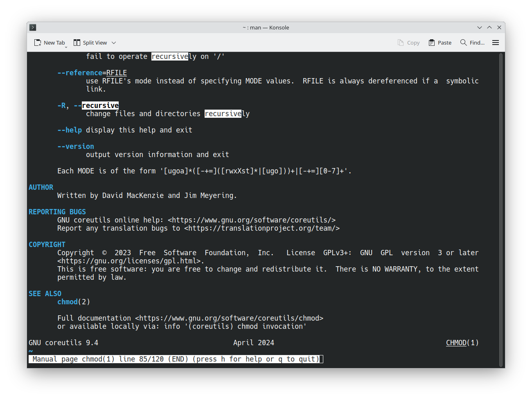Click the Paste clipboard icon
Image resolution: width=532 pixels, height=400 pixels.
[432, 43]
